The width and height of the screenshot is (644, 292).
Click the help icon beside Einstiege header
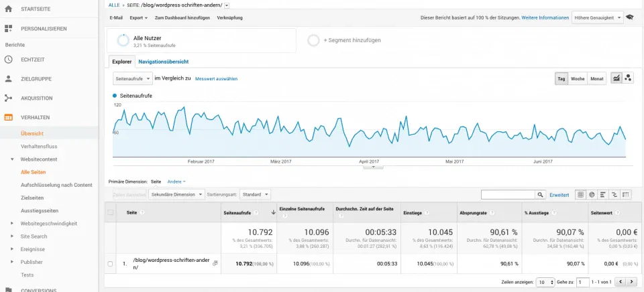pos(427,212)
